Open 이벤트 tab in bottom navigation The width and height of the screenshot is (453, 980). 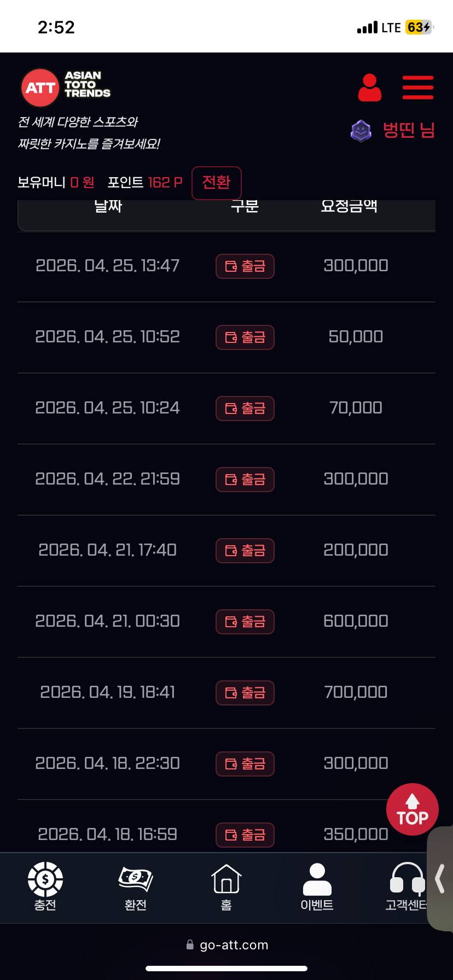[x=317, y=886]
